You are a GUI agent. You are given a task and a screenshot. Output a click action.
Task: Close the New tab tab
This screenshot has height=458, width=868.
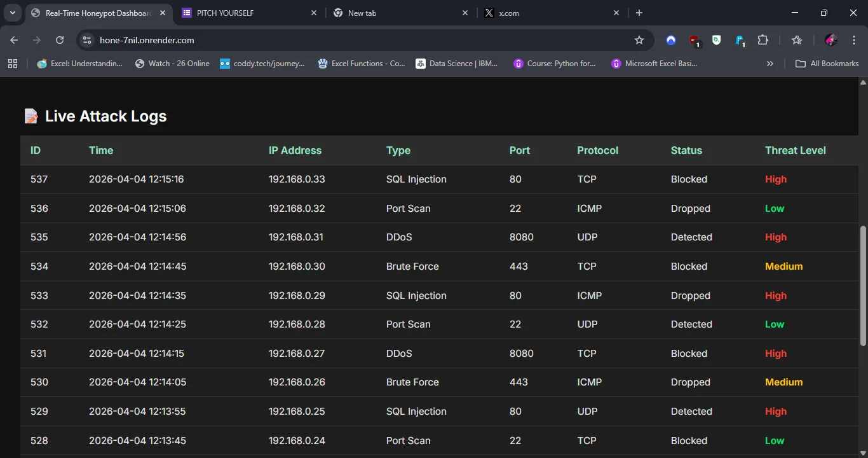[x=465, y=13]
